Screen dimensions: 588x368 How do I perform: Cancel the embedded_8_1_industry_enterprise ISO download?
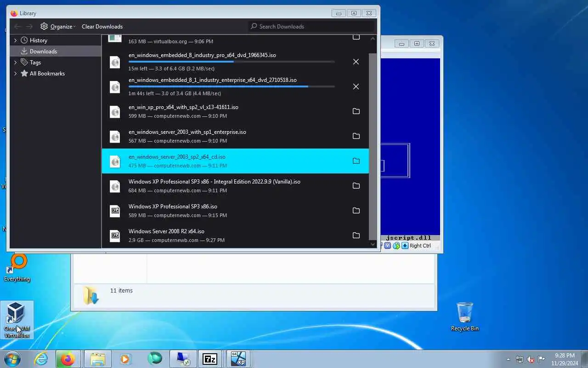[x=356, y=86]
